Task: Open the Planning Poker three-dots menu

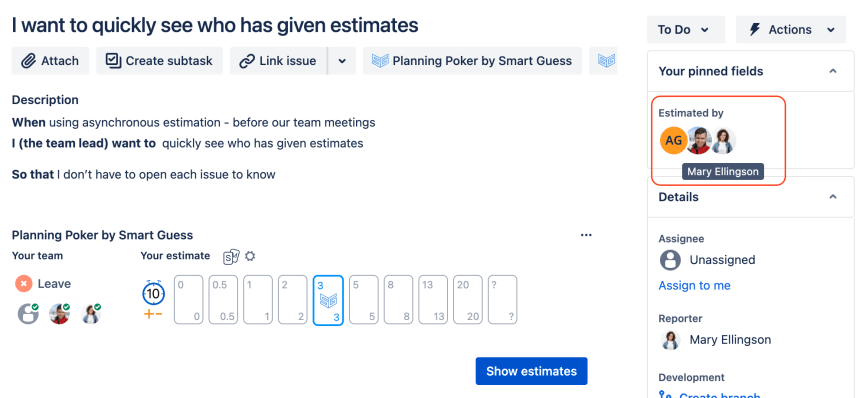Action: (586, 235)
